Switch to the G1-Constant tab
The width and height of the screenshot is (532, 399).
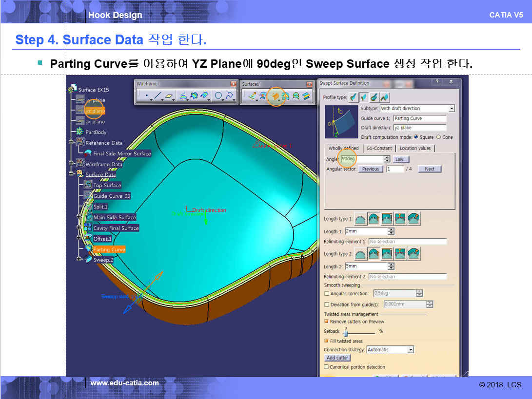click(x=379, y=148)
